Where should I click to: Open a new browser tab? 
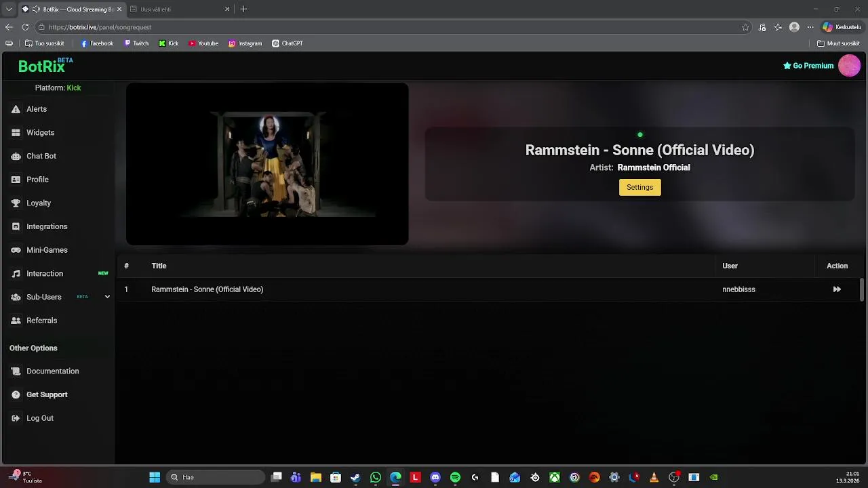243,9
